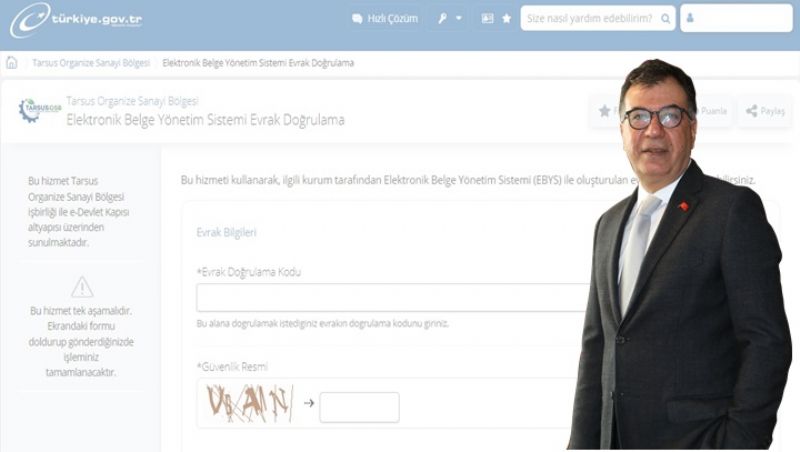Open the Tarsus Organize Sanayi Bölgesi breadcrumb link
800x452 pixels.
pyautogui.click(x=91, y=63)
